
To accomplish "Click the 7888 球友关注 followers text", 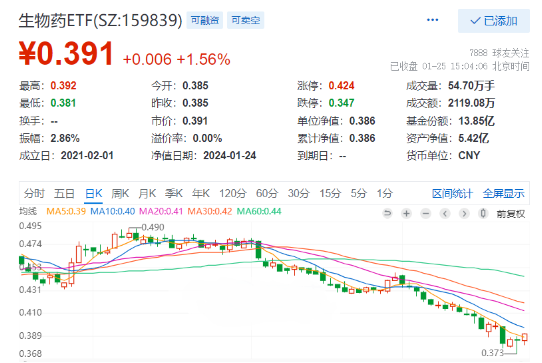I will click(499, 53).
